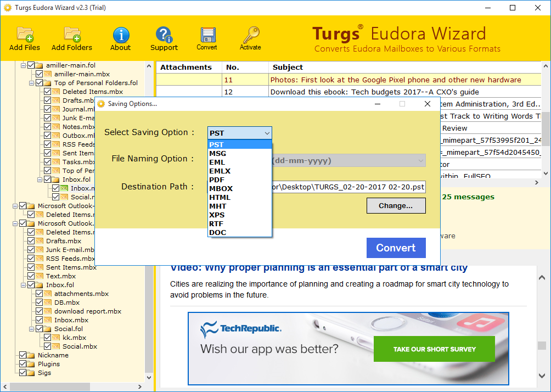Click the amiller-main.mbx envelope icon
This screenshot has height=392, width=551.
(47, 74)
